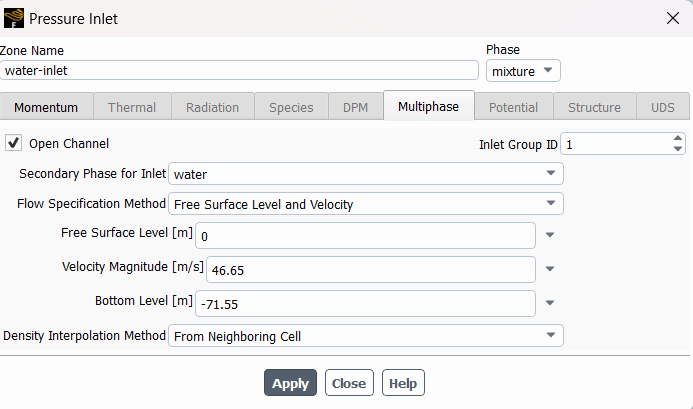Click the Free Surface Level input field
Viewport: 693px width, 409px height.
tap(365, 236)
